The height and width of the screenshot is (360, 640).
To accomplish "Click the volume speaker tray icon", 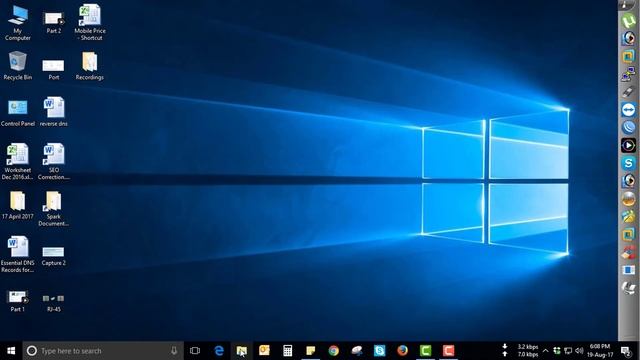I will tap(579, 351).
